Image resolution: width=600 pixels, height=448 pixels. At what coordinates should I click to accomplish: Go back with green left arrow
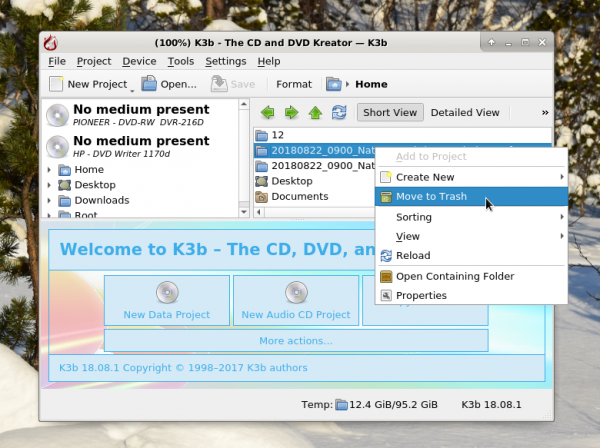coord(267,112)
